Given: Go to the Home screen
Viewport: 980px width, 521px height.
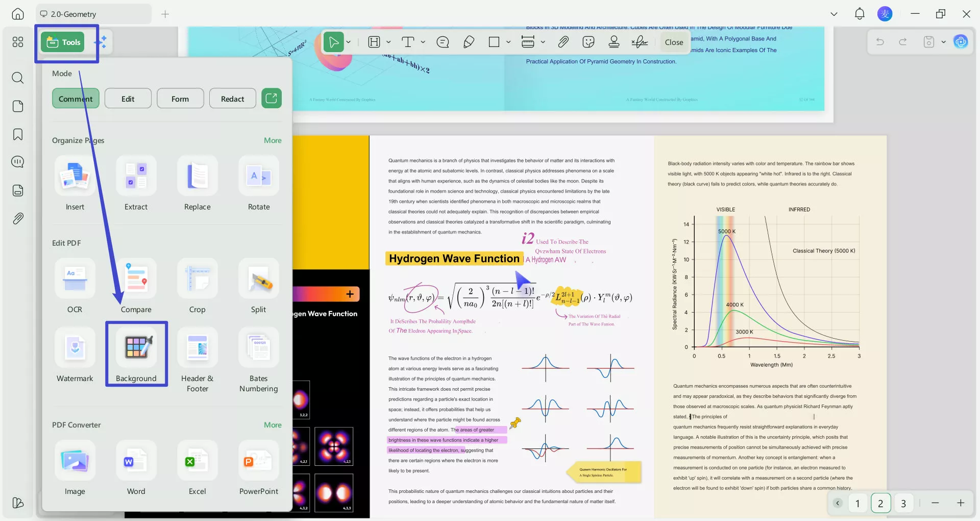Looking at the screenshot, I should click(x=18, y=14).
